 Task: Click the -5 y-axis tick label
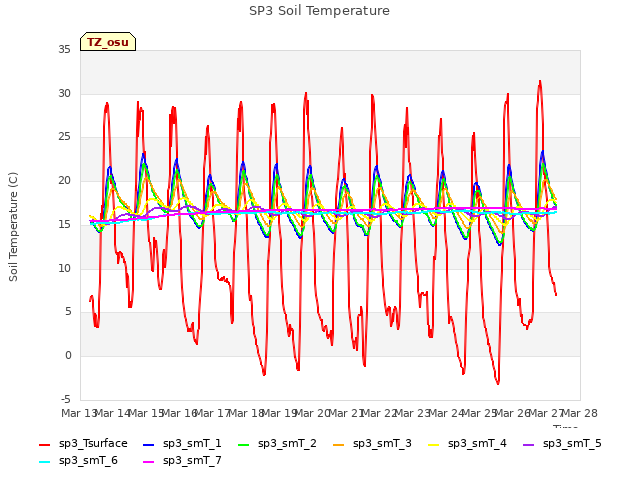tap(65, 399)
